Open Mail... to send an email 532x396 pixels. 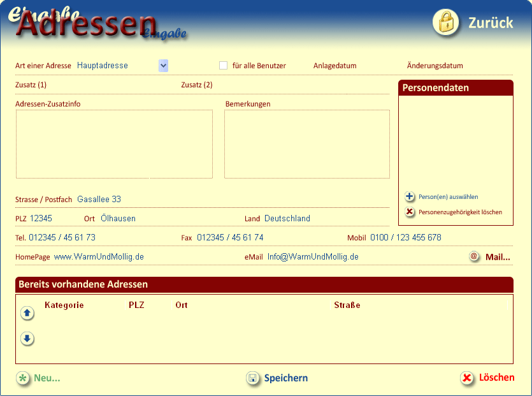(x=498, y=257)
